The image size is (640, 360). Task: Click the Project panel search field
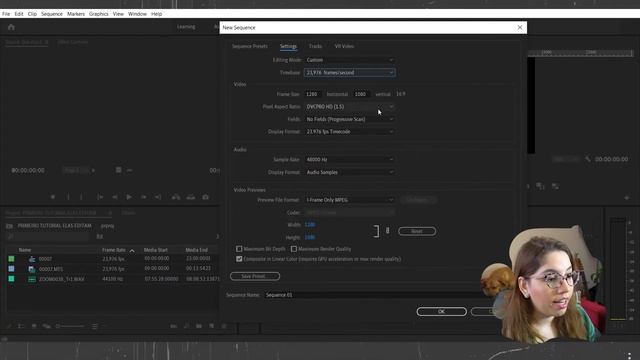47,236
